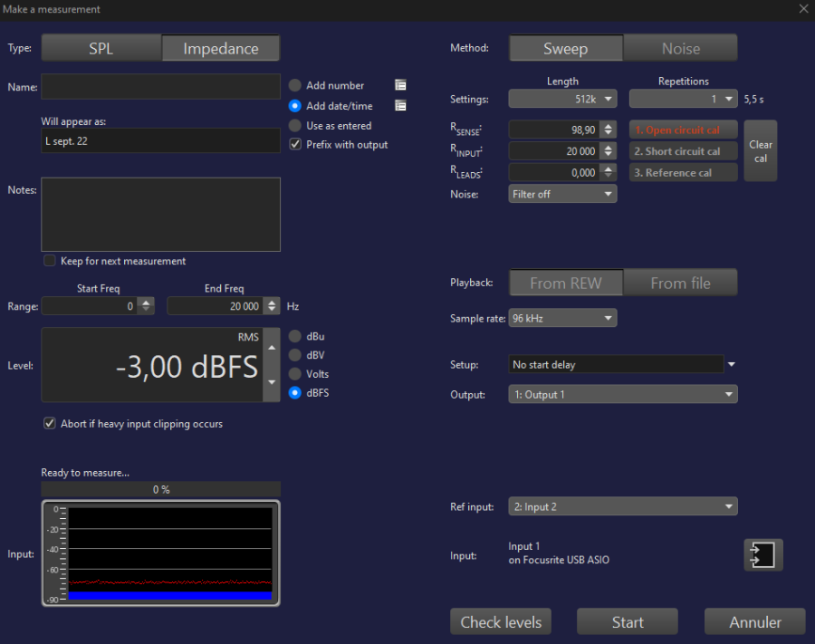Open the Output dropdown
Viewport: 815px width, 644px height.
point(623,395)
